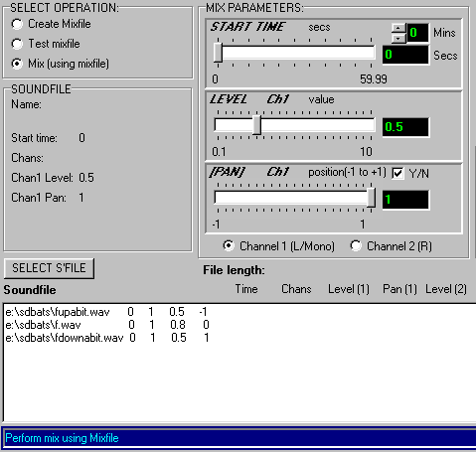The image size is (476, 452).
Task: Click the LEVEL value field showing 0.5
Action: coord(405,127)
